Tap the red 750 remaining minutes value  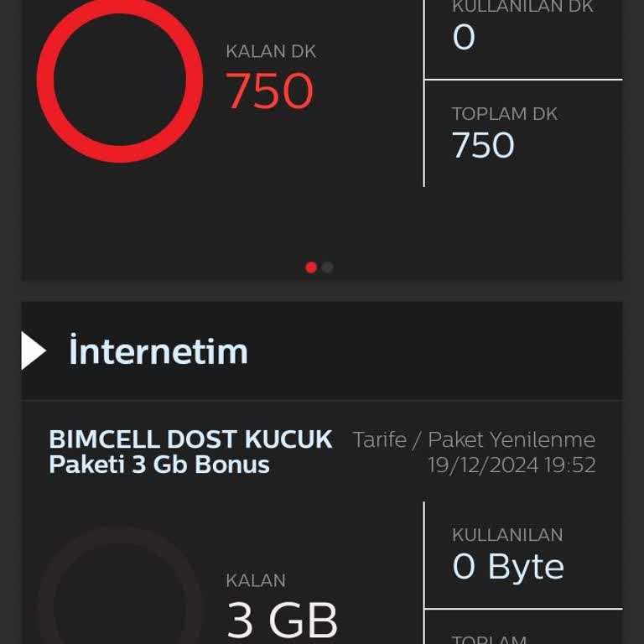click(270, 91)
